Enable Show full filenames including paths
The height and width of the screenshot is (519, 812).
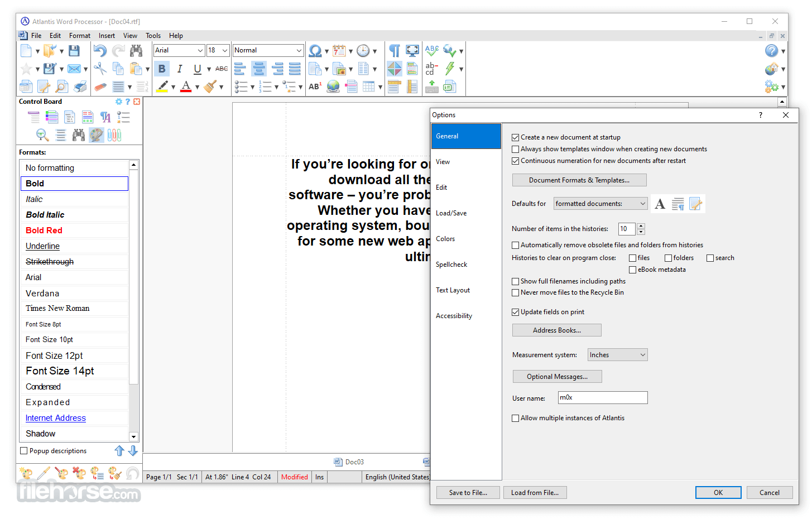(516, 281)
